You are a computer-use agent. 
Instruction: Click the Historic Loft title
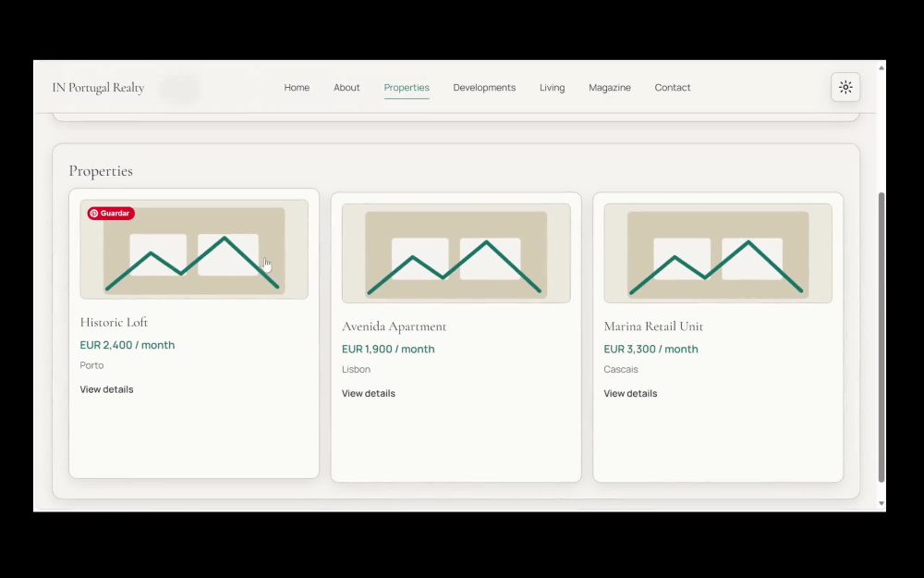114,322
